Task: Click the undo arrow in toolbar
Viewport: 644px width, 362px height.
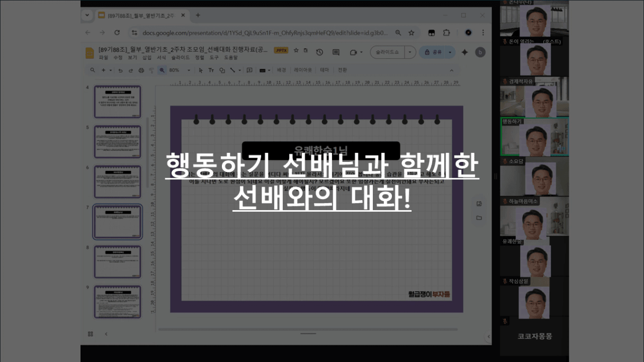Action: pos(121,70)
